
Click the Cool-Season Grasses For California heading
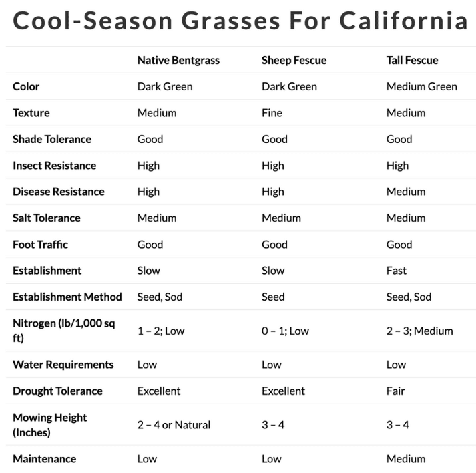(x=240, y=21)
